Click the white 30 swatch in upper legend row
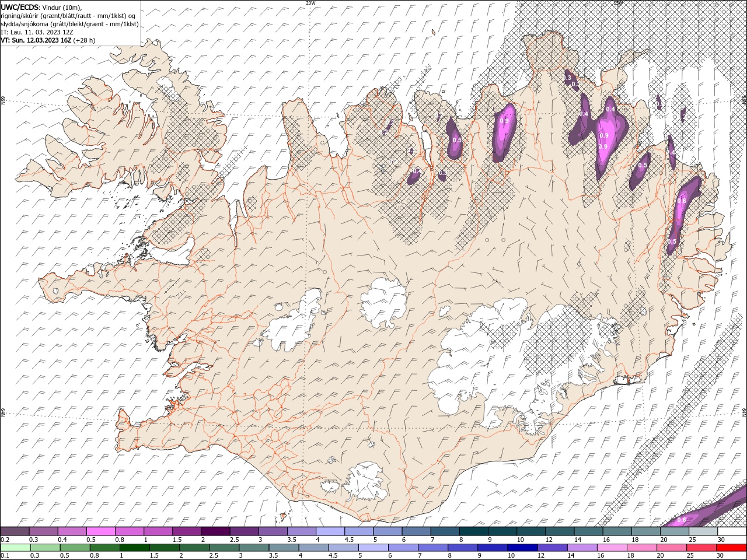The image size is (747, 560). [732, 531]
